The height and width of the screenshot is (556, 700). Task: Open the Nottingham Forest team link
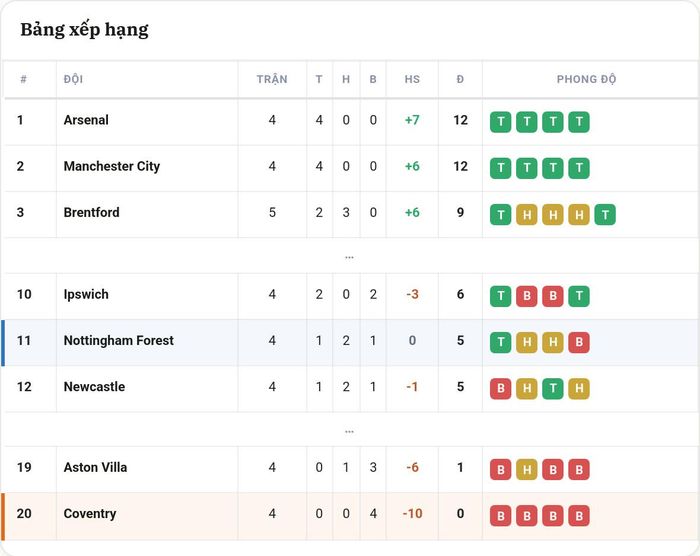tap(118, 341)
